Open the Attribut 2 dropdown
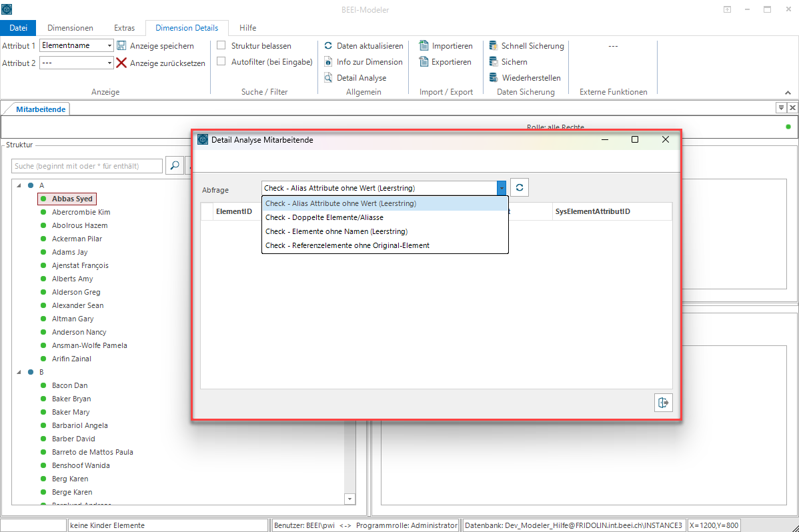The width and height of the screenshot is (799, 532). pyautogui.click(x=109, y=63)
